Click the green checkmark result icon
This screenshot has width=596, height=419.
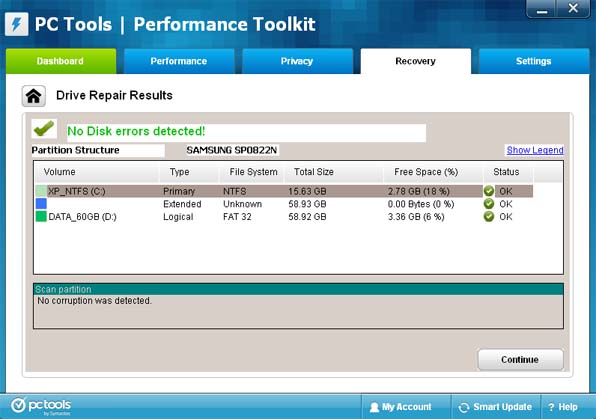coord(44,129)
